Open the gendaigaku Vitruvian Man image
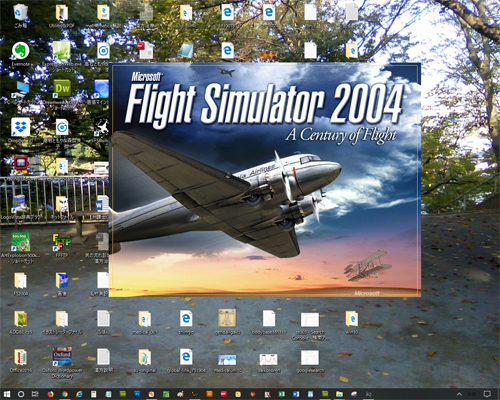500x400 pixels. click(x=227, y=318)
